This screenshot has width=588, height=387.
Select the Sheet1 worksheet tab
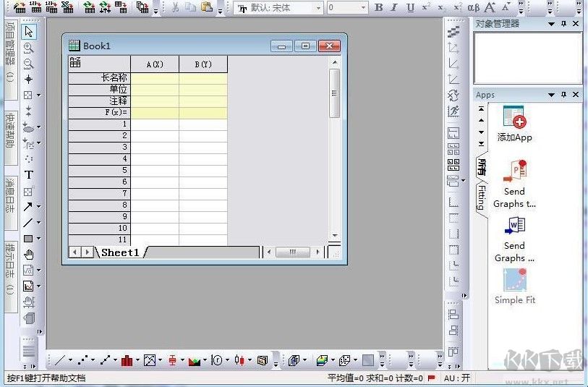(120, 252)
